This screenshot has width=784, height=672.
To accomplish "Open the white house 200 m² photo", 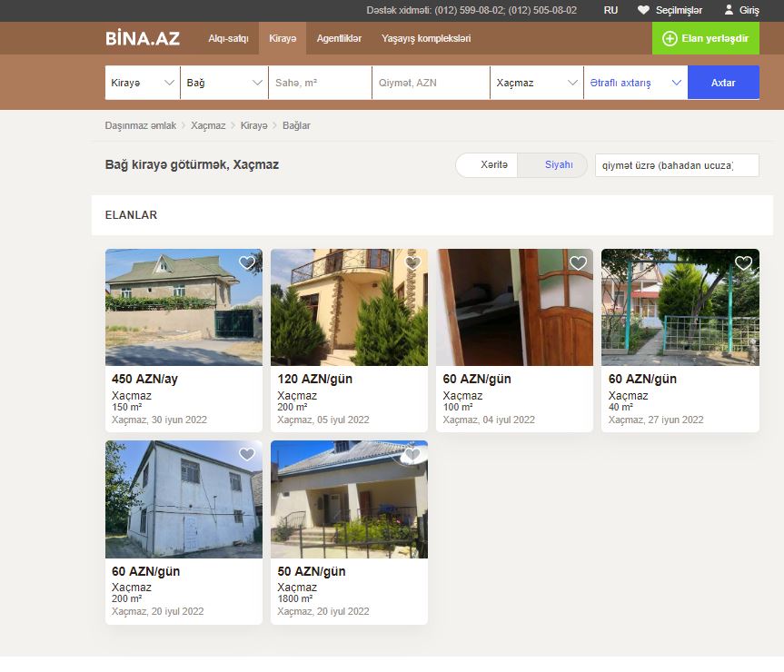I will [184, 499].
